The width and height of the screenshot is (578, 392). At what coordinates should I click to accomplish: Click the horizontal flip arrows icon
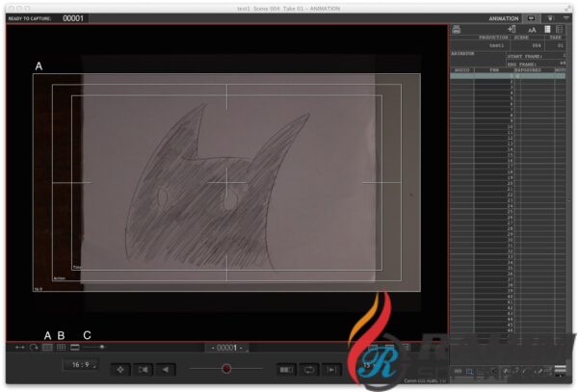(x=20, y=348)
